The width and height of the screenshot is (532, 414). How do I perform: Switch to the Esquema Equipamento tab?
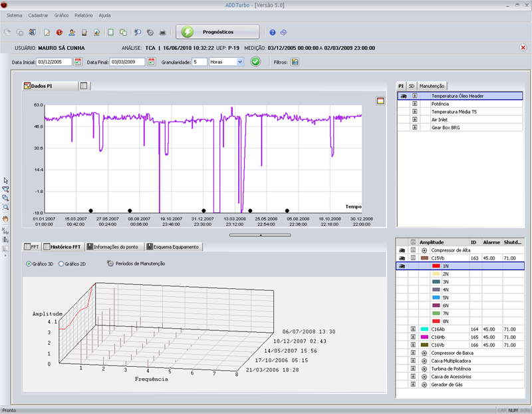[x=173, y=247]
